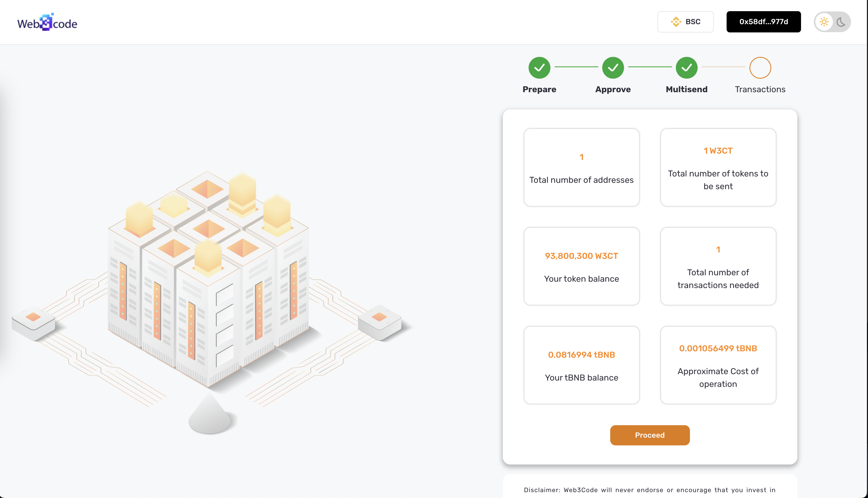Image resolution: width=868 pixels, height=498 pixels.
Task: Click the Prepare step checkmark
Action: pyautogui.click(x=539, y=67)
